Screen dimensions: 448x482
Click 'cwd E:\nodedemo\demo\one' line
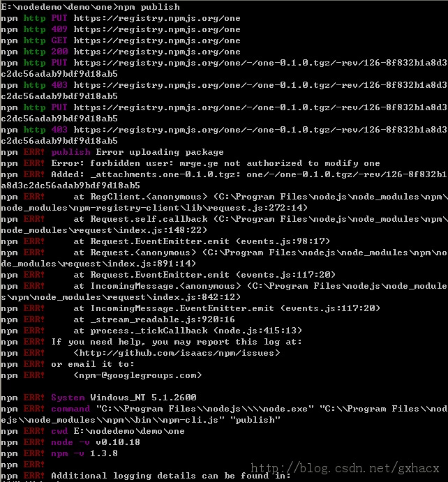[118, 431]
